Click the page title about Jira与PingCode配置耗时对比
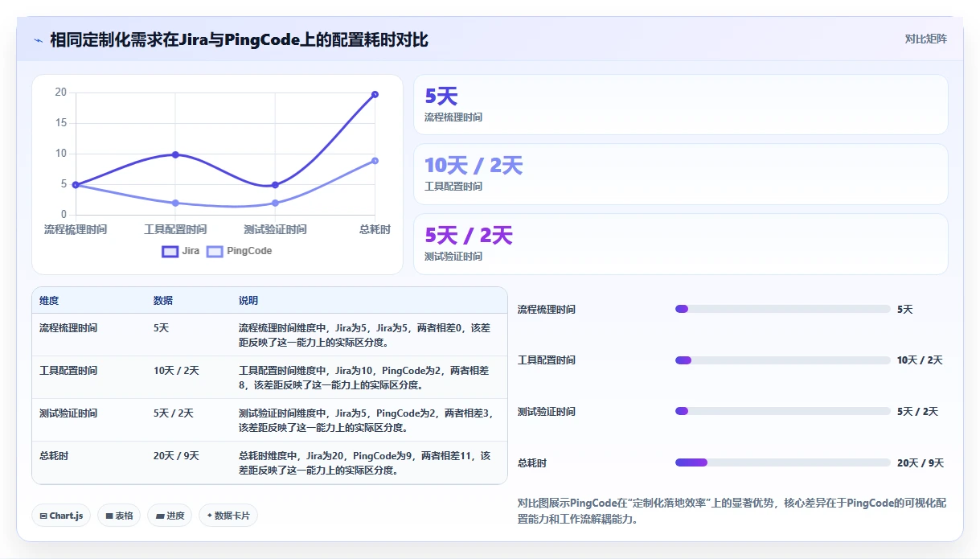Screen dimensions: 980x559 (x=240, y=40)
